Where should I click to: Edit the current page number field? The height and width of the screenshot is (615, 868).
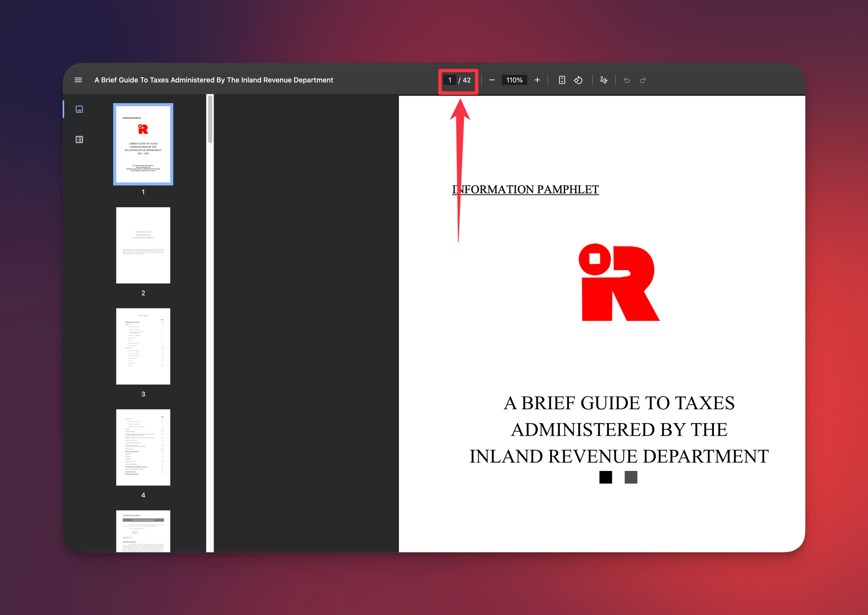click(450, 80)
